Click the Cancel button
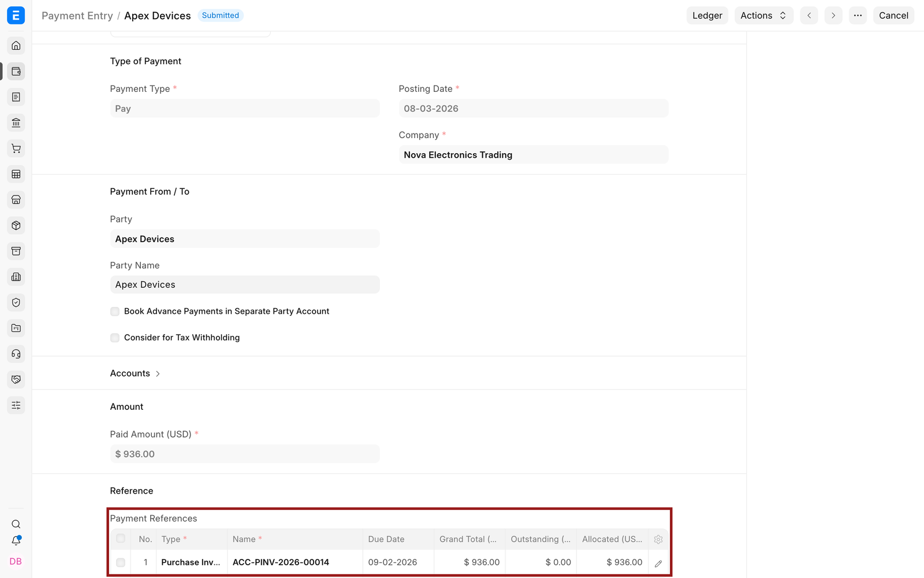This screenshot has height=578, width=924. click(893, 16)
